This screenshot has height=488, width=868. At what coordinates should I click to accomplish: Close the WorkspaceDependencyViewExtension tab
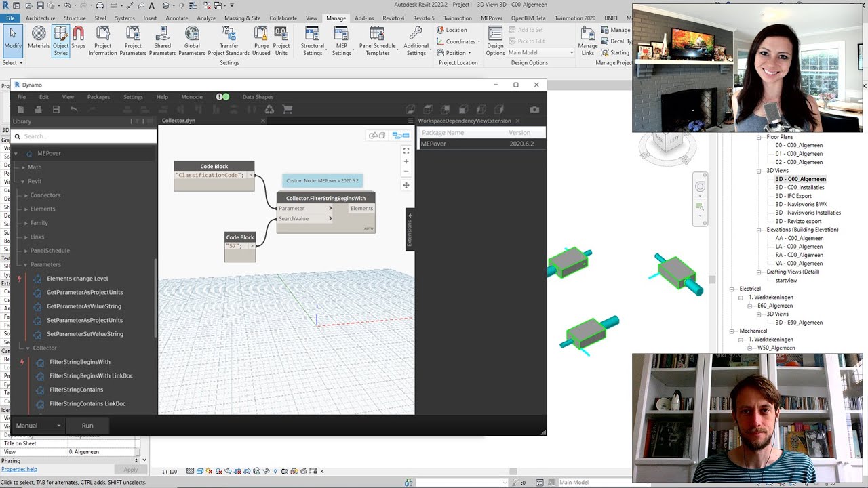pyautogui.click(x=517, y=121)
